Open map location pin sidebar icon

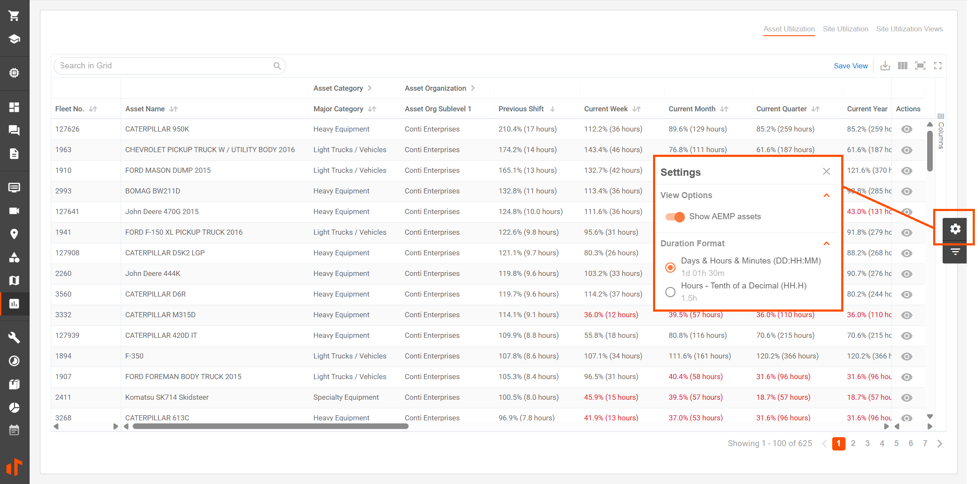pos(14,234)
